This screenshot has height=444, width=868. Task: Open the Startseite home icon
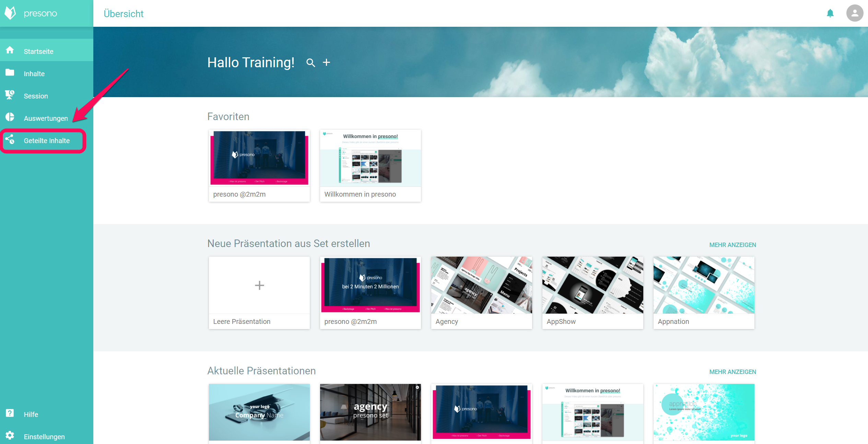pos(10,50)
